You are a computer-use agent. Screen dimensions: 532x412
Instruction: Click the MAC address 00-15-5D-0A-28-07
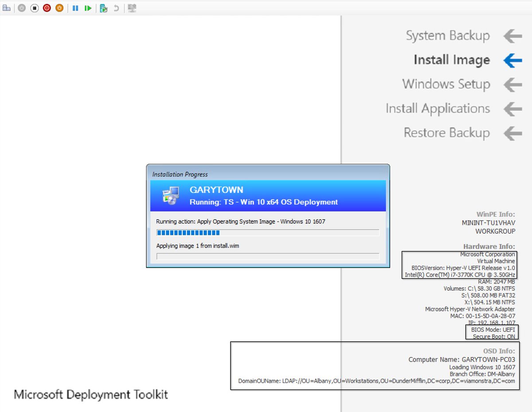point(483,316)
